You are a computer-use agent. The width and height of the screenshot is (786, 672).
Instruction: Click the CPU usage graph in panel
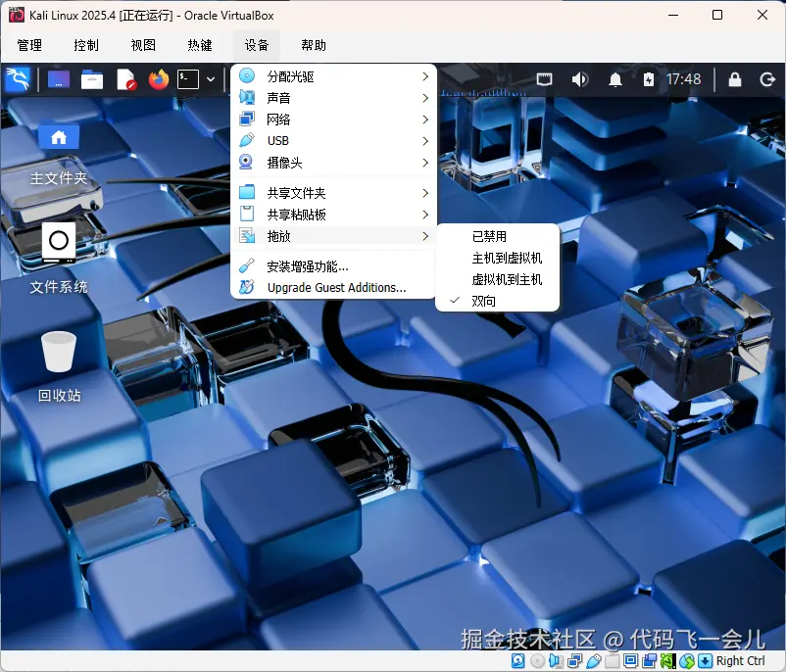pos(483,92)
